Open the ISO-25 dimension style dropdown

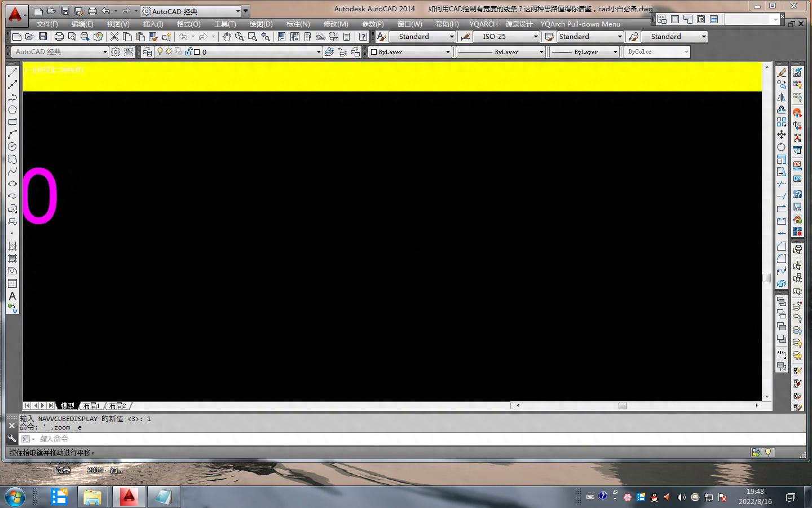(x=536, y=37)
